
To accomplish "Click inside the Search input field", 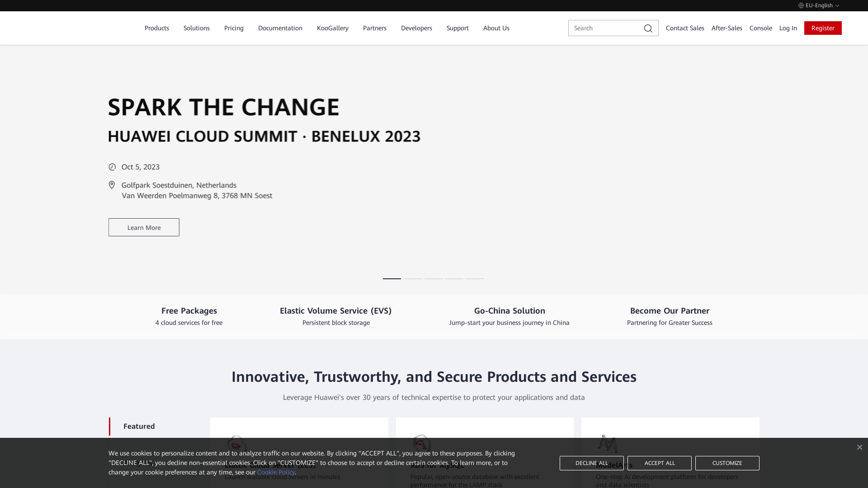I will (x=606, y=28).
